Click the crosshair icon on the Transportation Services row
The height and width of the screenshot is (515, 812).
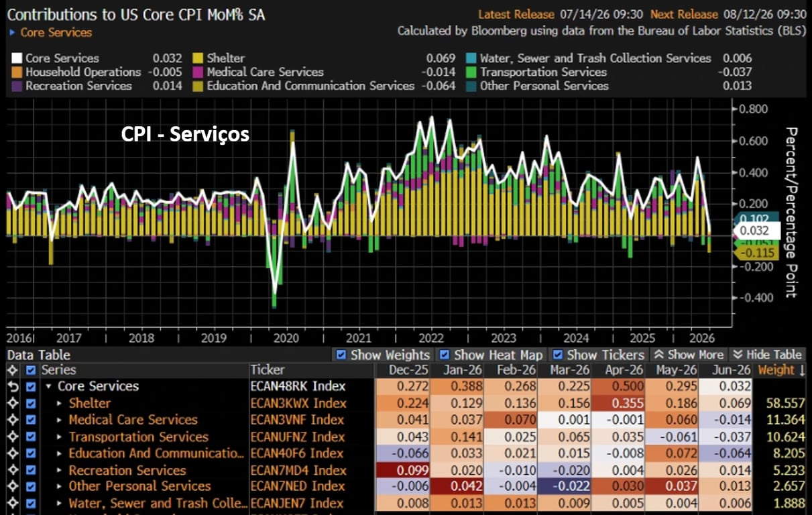click(x=11, y=437)
